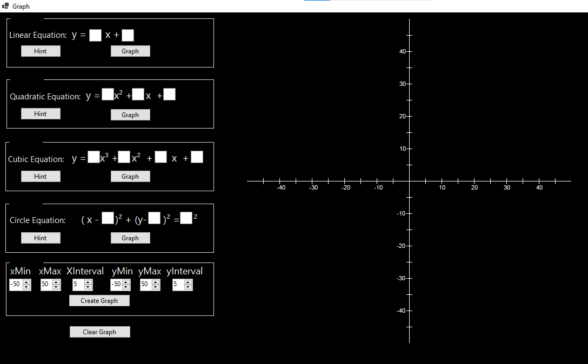Click Hint for the Circle Equation
588x364 pixels.
pyautogui.click(x=41, y=238)
